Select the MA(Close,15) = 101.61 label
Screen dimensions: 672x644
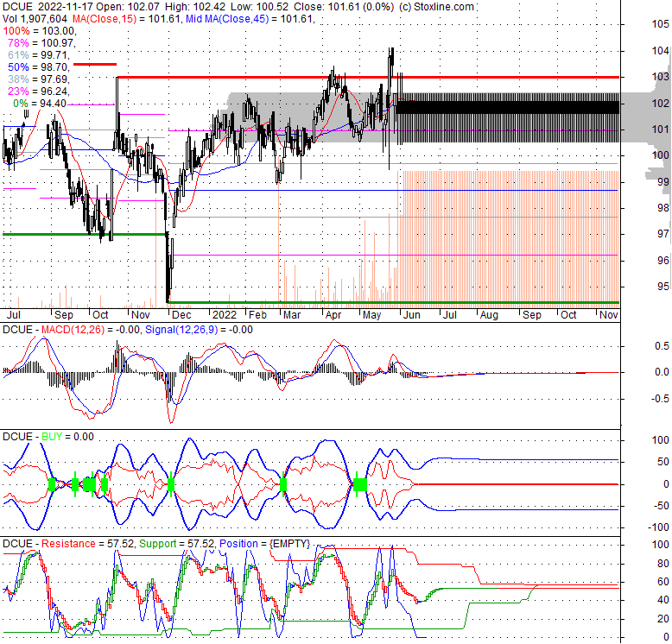pos(126,19)
